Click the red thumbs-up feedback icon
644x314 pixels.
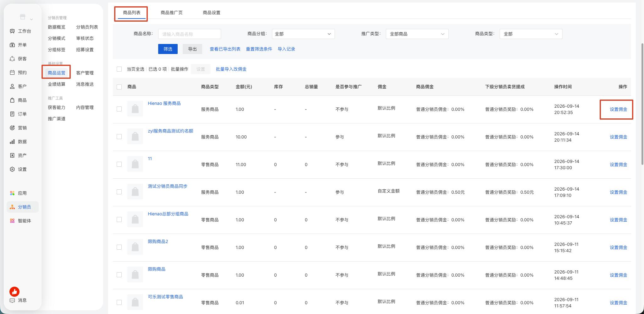click(x=14, y=292)
